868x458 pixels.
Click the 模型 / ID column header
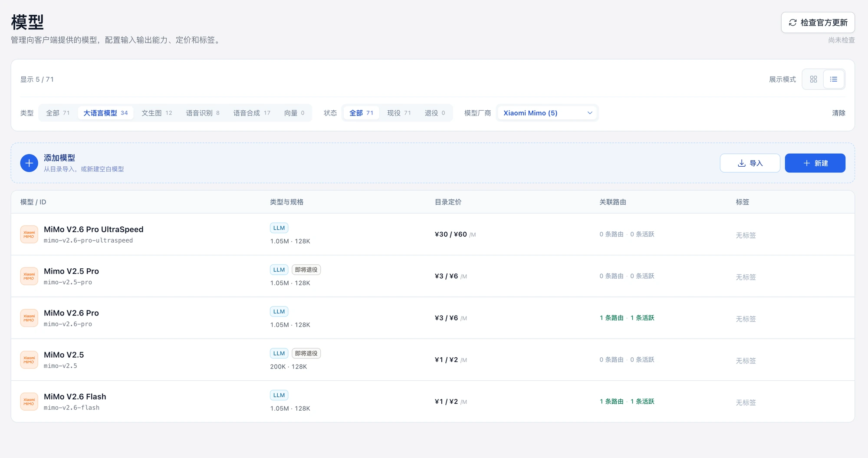tap(33, 202)
